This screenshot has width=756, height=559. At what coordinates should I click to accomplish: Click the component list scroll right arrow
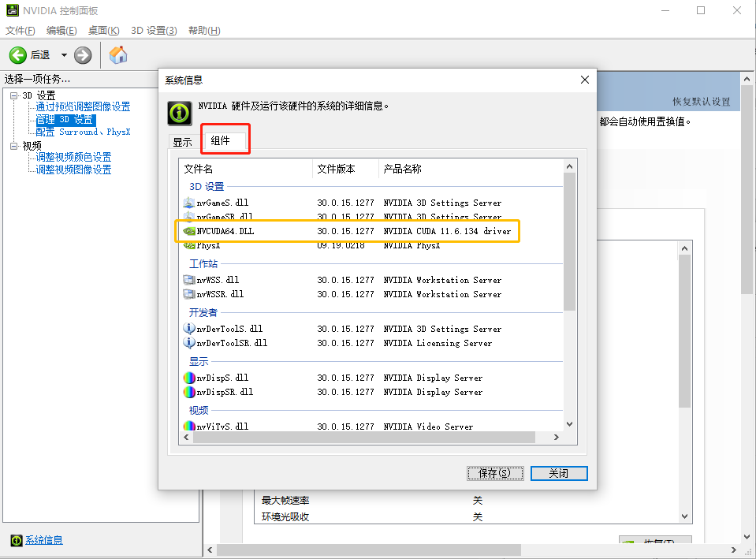(557, 437)
